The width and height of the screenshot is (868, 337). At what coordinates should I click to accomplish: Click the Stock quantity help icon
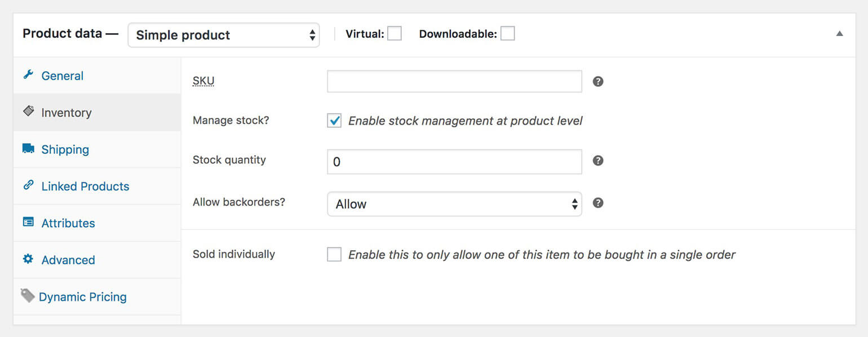598,161
